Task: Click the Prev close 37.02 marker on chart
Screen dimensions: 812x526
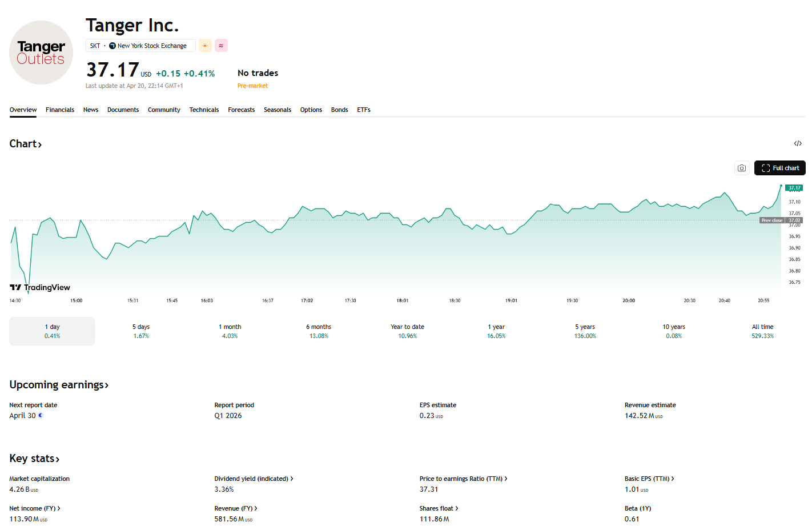Action: click(781, 220)
